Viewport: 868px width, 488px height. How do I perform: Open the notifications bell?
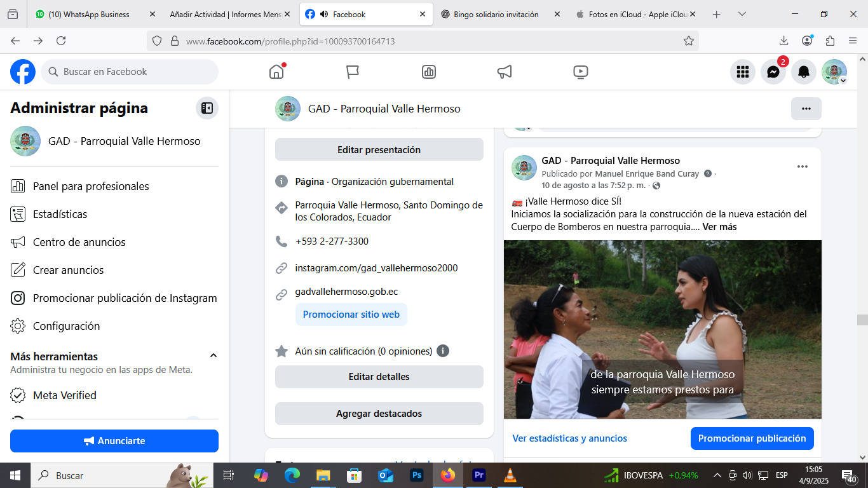point(804,72)
